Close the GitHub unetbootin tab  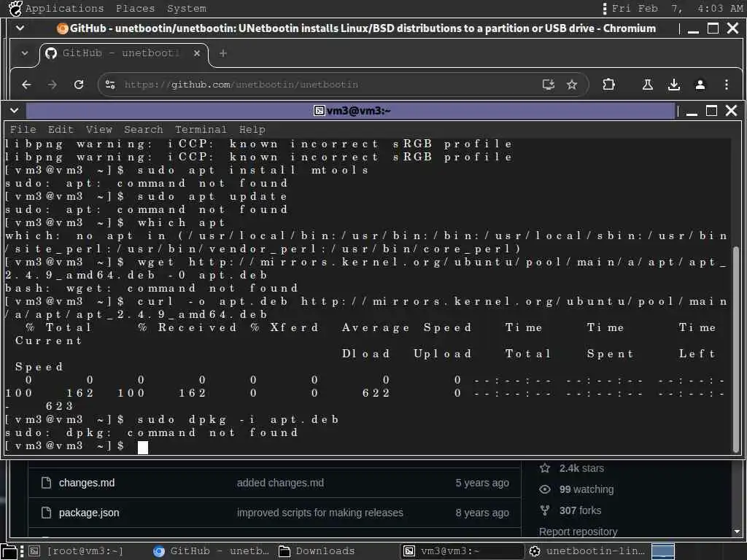[x=197, y=53]
